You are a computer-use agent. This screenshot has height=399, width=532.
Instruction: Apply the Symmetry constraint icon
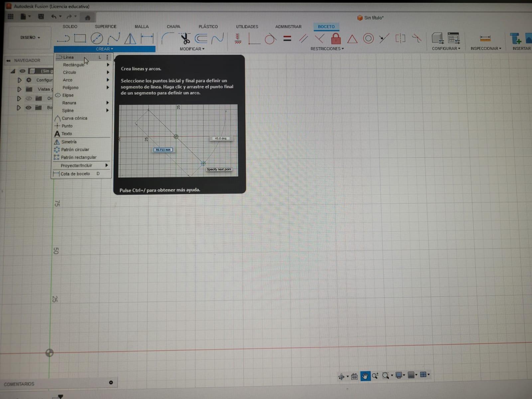pyautogui.click(x=400, y=39)
